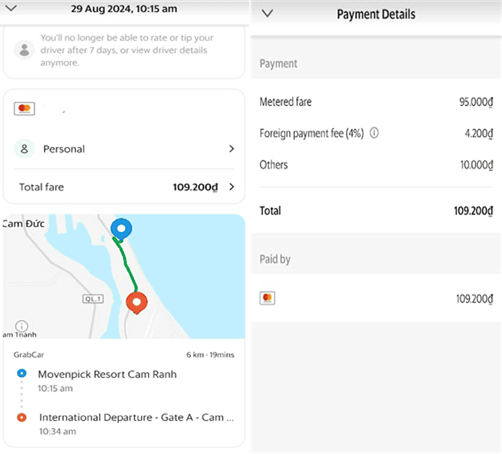Click the Cam Đức map label

(23, 223)
